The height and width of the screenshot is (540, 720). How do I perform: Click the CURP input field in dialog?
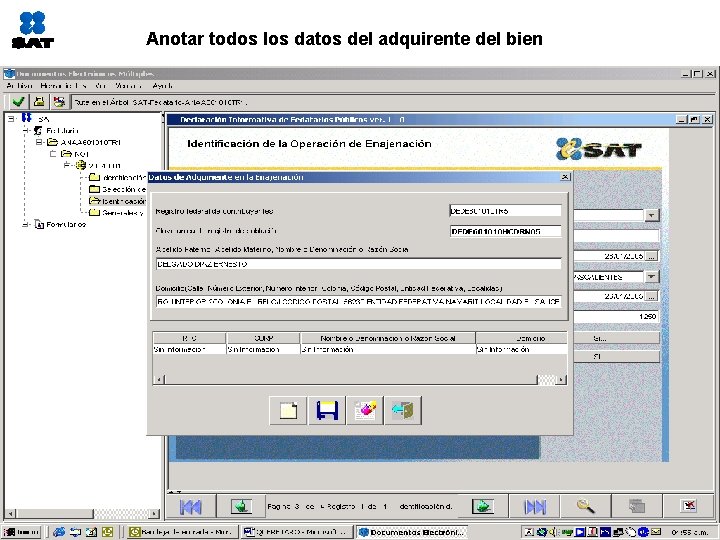tap(505, 231)
